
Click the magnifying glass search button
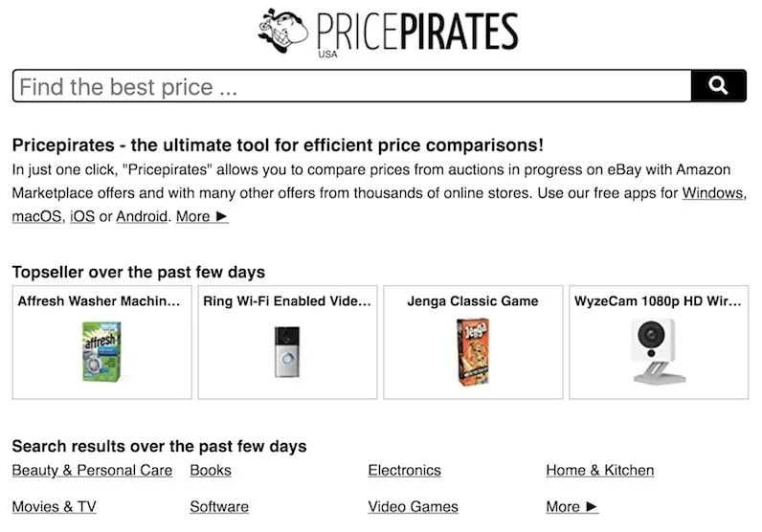[718, 86]
